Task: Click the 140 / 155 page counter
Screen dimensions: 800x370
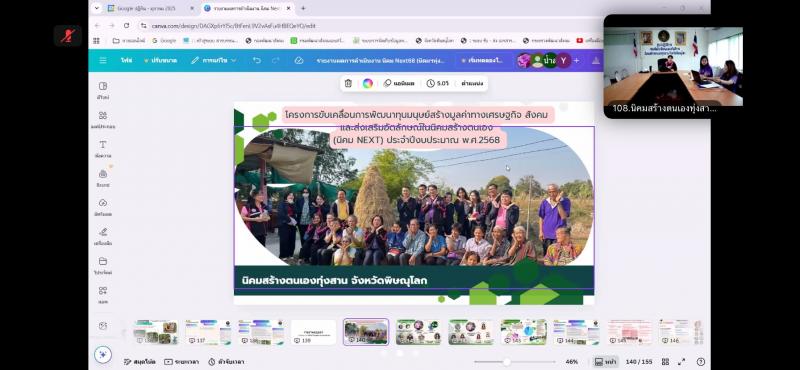Action: point(639,361)
